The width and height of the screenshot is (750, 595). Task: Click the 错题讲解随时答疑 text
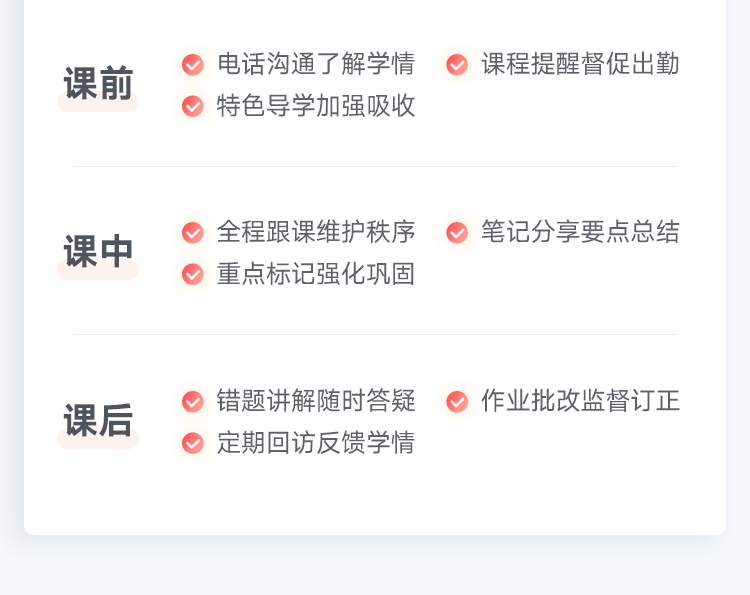316,401
